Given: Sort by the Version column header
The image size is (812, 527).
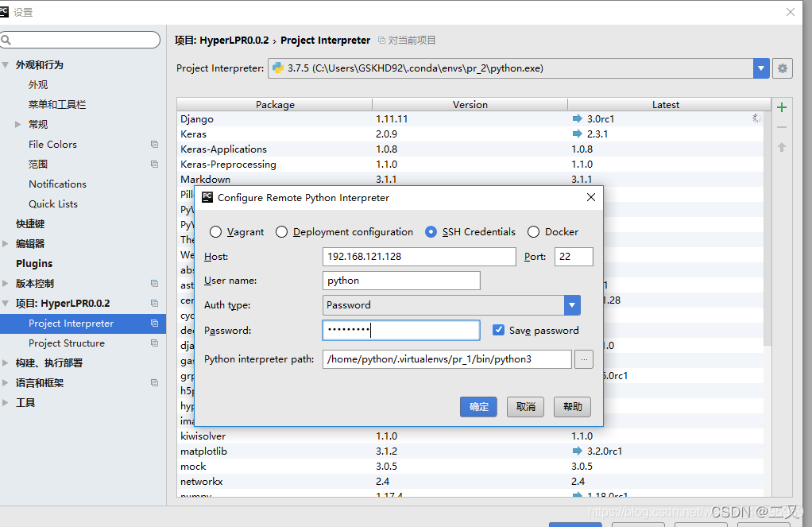Looking at the screenshot, I should click(470, 104).
